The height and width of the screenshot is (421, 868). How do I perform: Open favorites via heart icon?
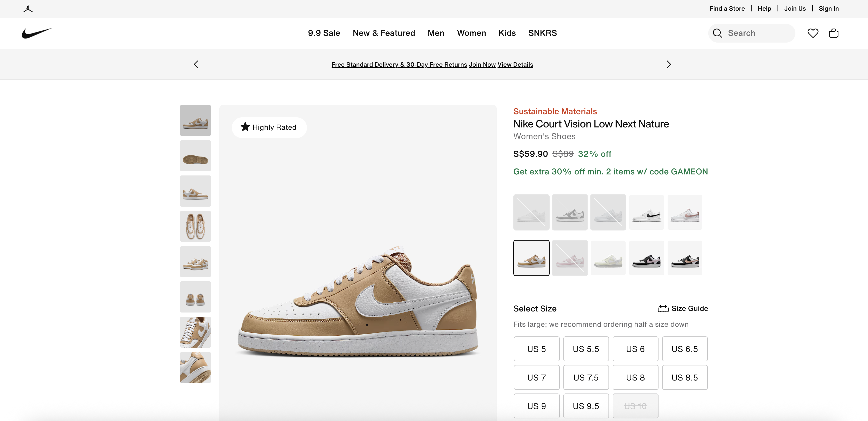(x=813, y=33)
